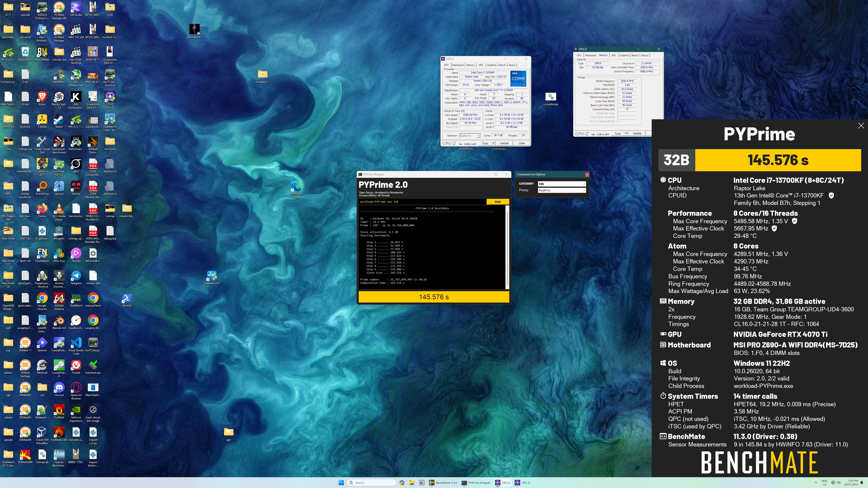Open the Steam desktop shortcut
This screenshot has height=488, width=868.
click(59, 121)
